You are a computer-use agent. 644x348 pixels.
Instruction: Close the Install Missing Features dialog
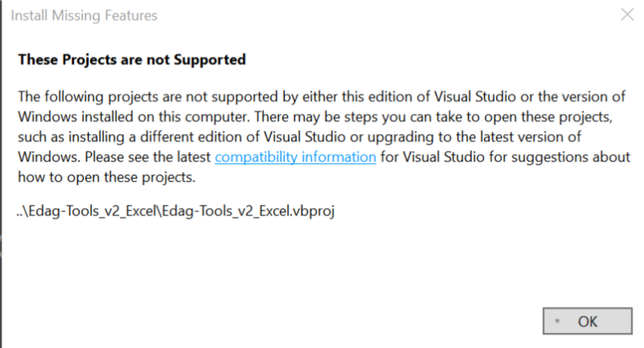626,15
